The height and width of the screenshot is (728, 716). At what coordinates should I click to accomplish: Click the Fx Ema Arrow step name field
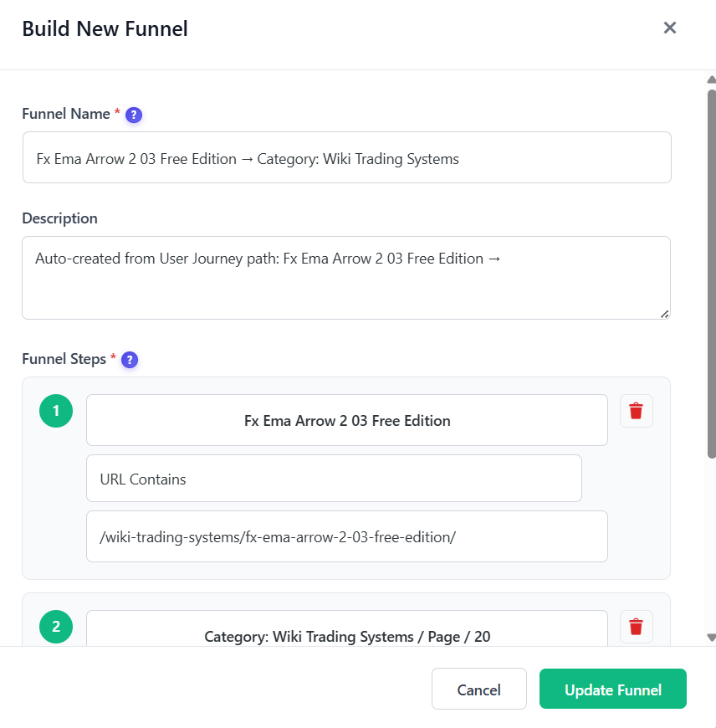coord(346,420)
